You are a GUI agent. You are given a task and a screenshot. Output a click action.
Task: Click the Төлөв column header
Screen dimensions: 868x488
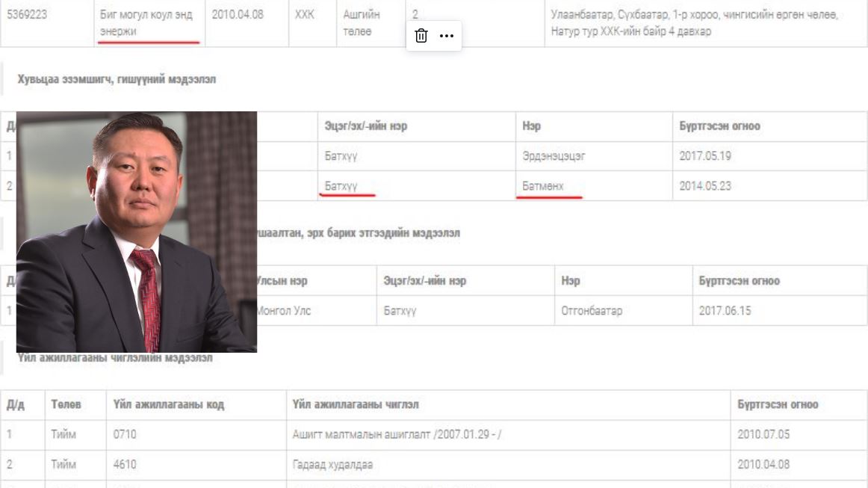point(66,404)
